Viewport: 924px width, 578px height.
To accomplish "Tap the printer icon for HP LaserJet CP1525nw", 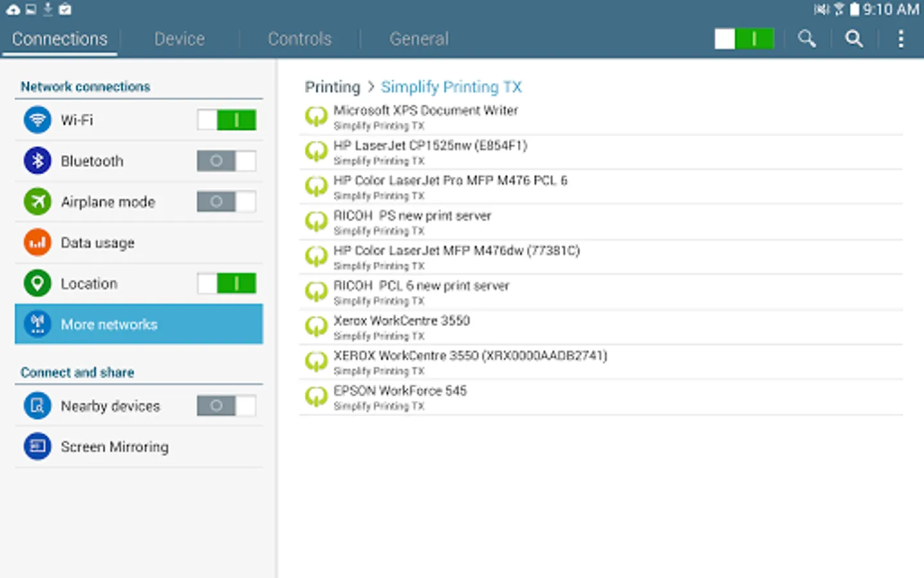I will coord(316,152).
